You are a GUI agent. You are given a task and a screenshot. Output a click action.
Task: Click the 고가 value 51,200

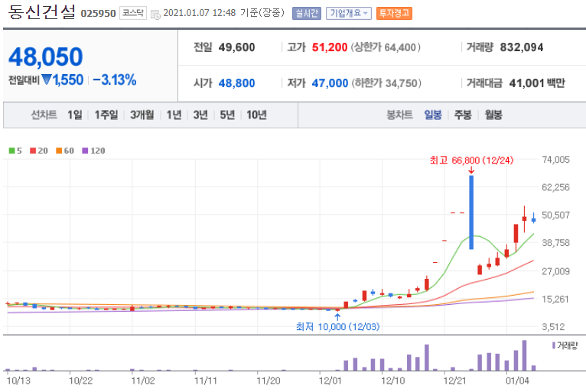330,47
